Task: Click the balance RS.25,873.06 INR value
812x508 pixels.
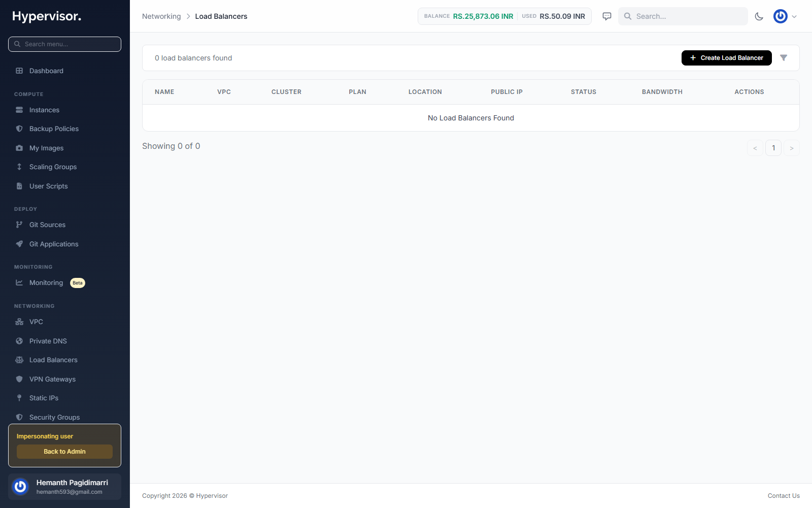Action: [483, 16]
